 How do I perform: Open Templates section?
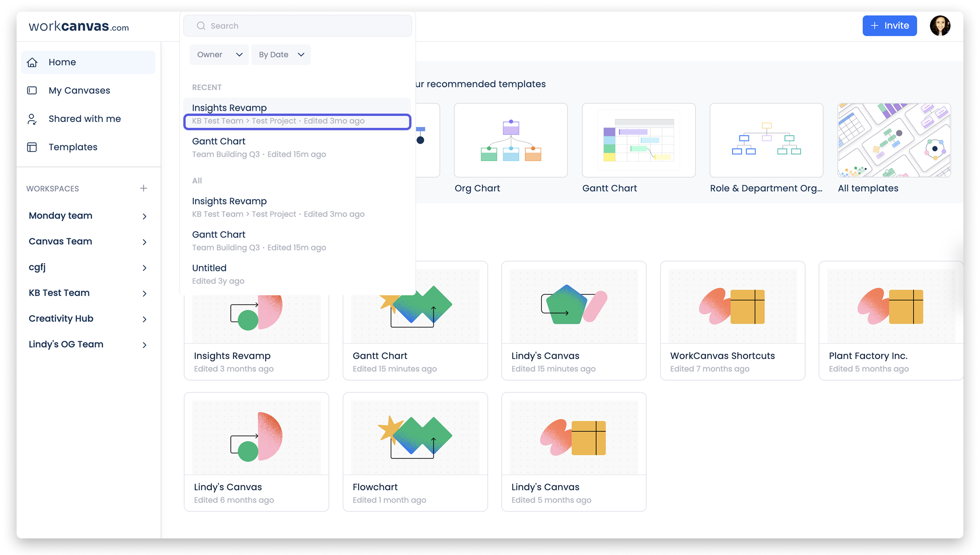point(88,147)
